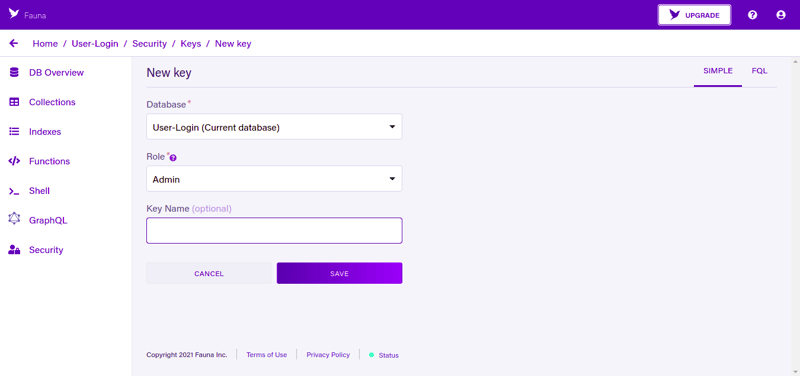Open Privacy Policy link
Screen dimensions: 800x376
pos(328,355)
